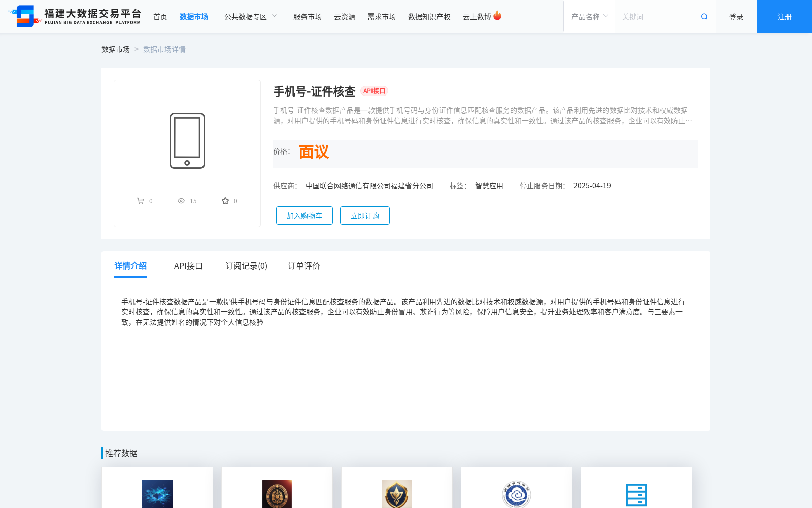Click the 登录 link
Screen dimensions: 812x508
click(736, 17)
